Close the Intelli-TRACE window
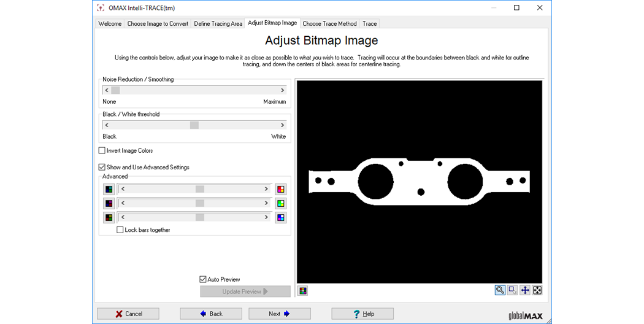The height and width of the screenshot is (324, 644). (540, 8)
